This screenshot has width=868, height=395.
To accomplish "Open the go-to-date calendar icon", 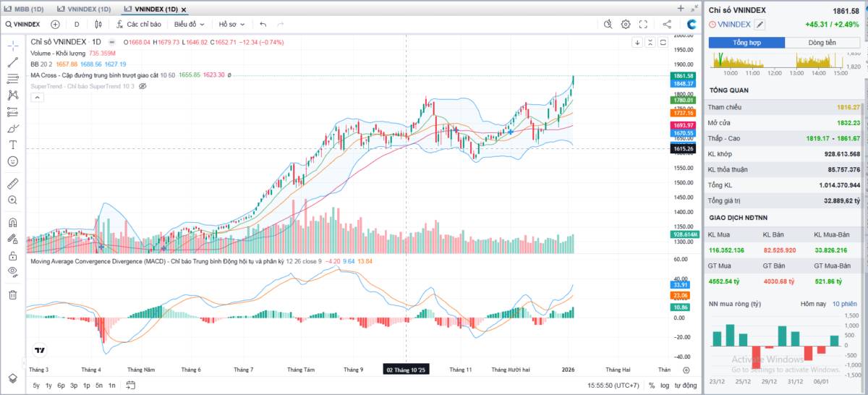I will pos(131,385).
